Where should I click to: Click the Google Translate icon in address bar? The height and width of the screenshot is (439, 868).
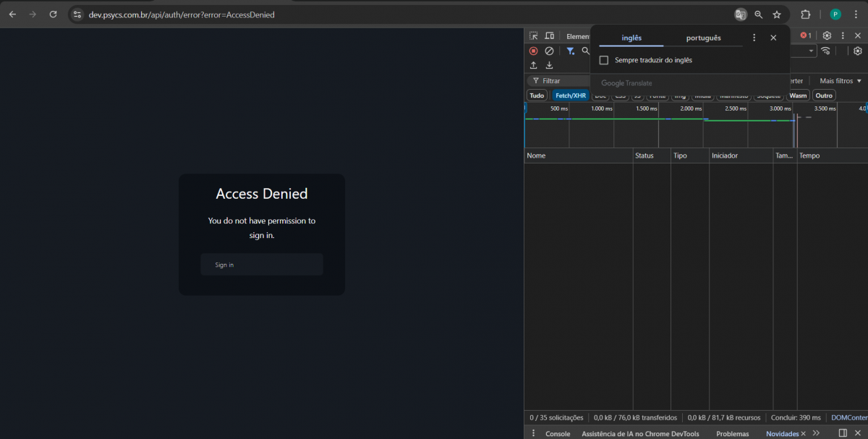point(740,14)
